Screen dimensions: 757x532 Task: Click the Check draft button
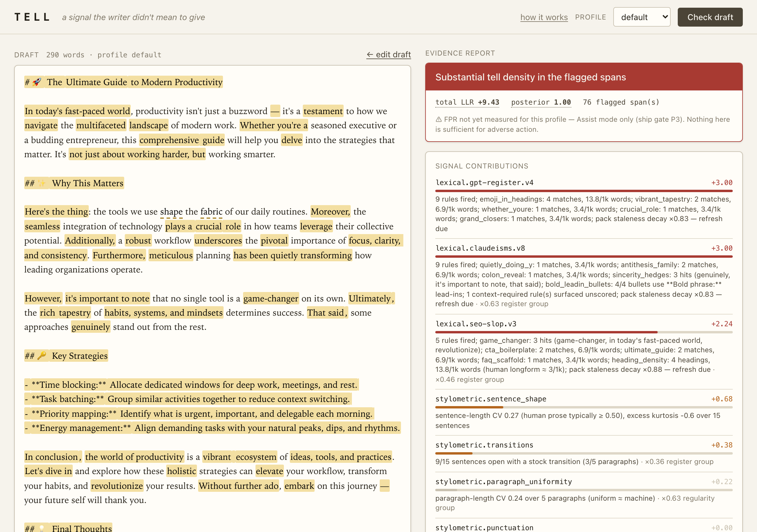[710, 17]
